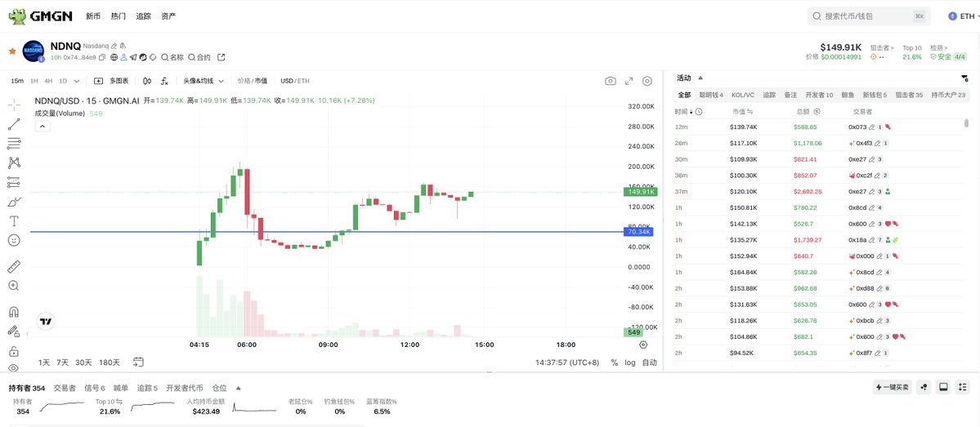Select the text annotation tool
This screenshot has width=980, height=427.
pyautogui.click(x=14, y=221)
